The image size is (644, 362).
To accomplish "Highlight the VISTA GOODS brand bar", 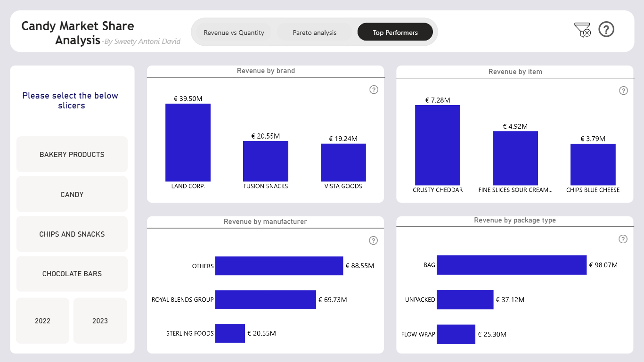I will pyautogui.click(x=343, y=163).
